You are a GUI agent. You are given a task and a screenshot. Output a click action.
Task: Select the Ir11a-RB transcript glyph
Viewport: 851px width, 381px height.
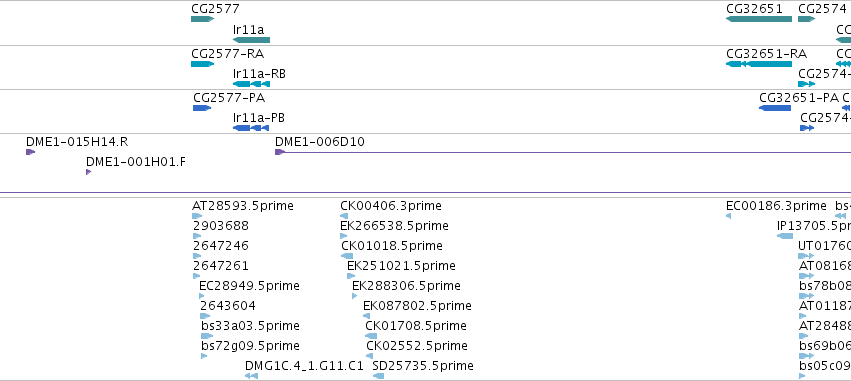pos(251,84)
